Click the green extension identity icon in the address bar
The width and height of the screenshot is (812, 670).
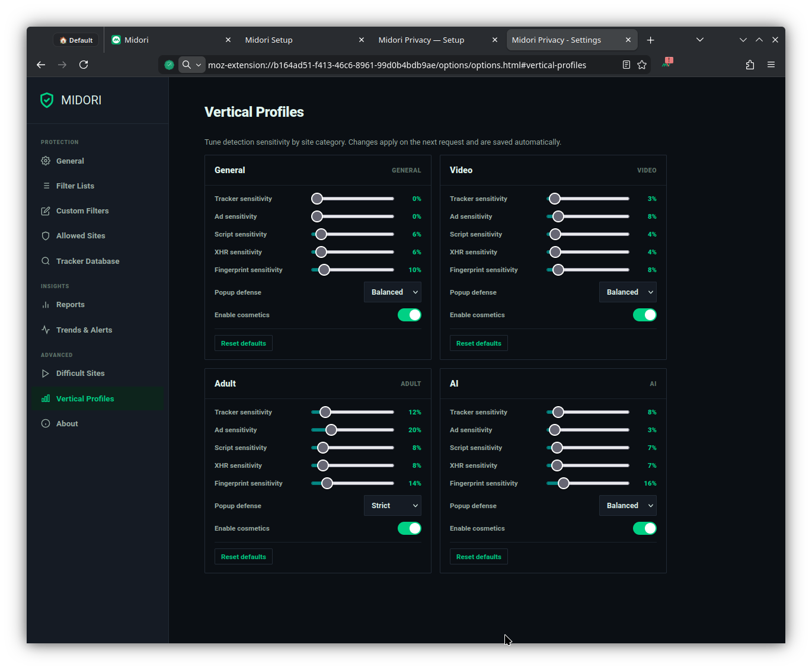(170, 65)
